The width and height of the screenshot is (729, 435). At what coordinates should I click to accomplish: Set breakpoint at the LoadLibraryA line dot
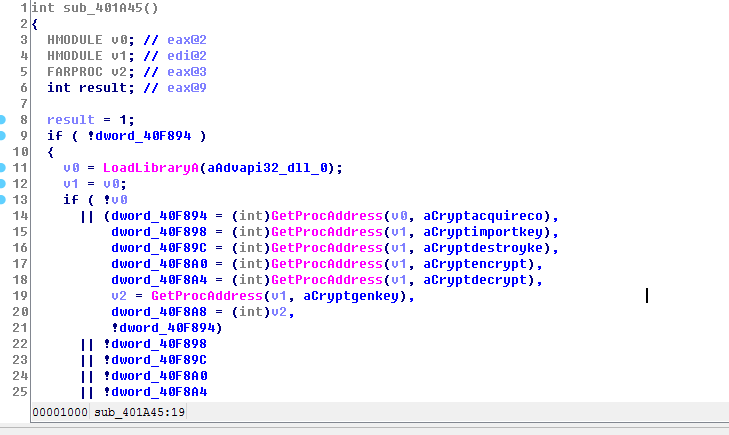tap(3, 167)
